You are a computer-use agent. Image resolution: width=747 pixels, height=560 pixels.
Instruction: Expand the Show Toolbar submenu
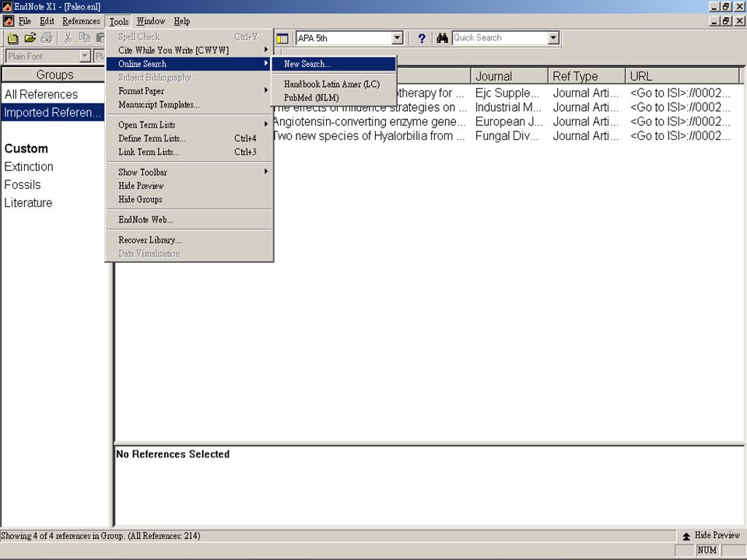pos(189,172)
